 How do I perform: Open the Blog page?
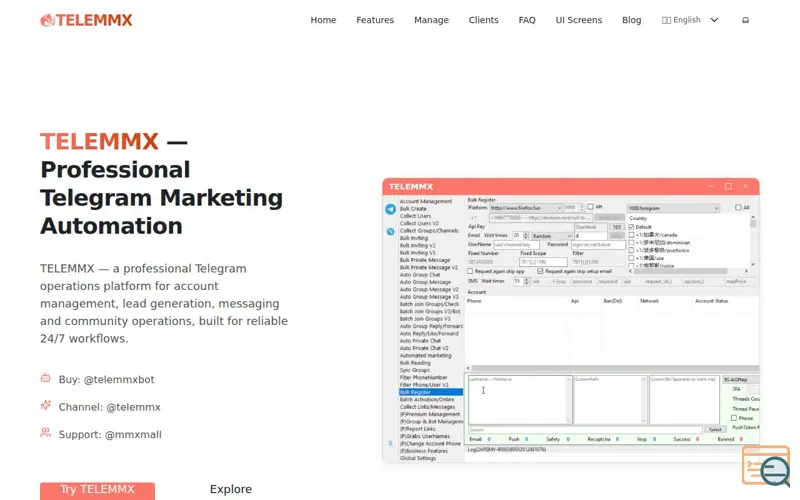point(632,20)
